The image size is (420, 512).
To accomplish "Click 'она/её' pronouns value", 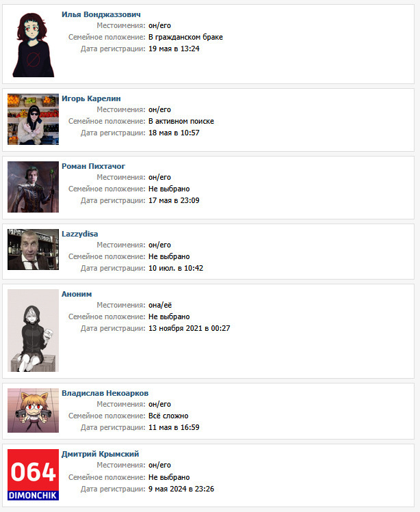I will (160, 305).
